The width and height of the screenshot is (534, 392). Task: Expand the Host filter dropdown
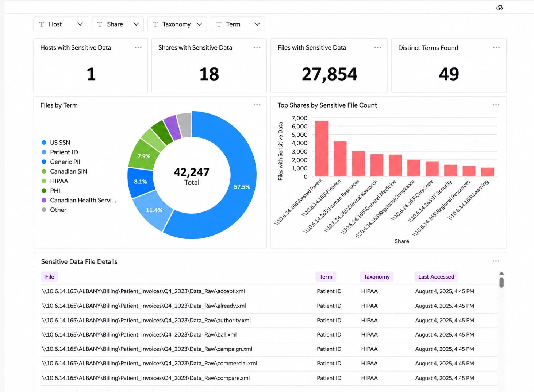(61, 24)
